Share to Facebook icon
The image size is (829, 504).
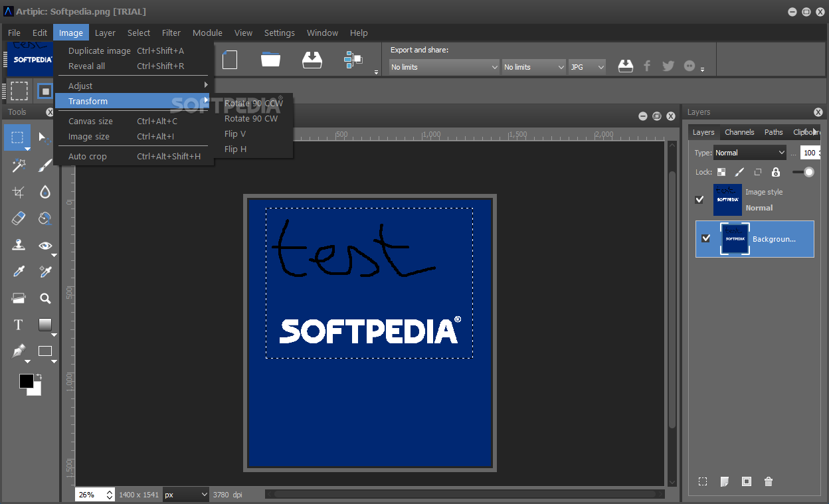[647, 66]
